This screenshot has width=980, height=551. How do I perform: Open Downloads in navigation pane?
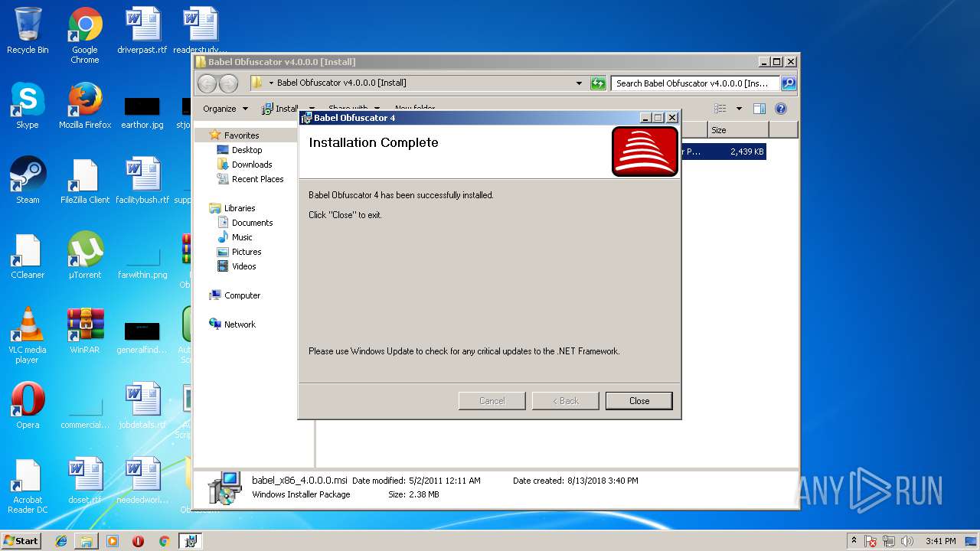pyautogui.click(x=252, y=165)
